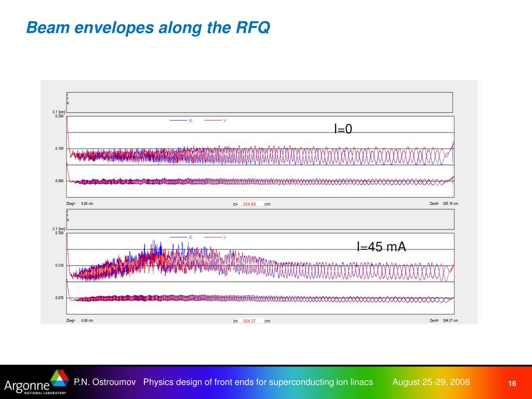This screenshot has height=399, width=532.
Task: Click the slide number 16
Action: 512,383
